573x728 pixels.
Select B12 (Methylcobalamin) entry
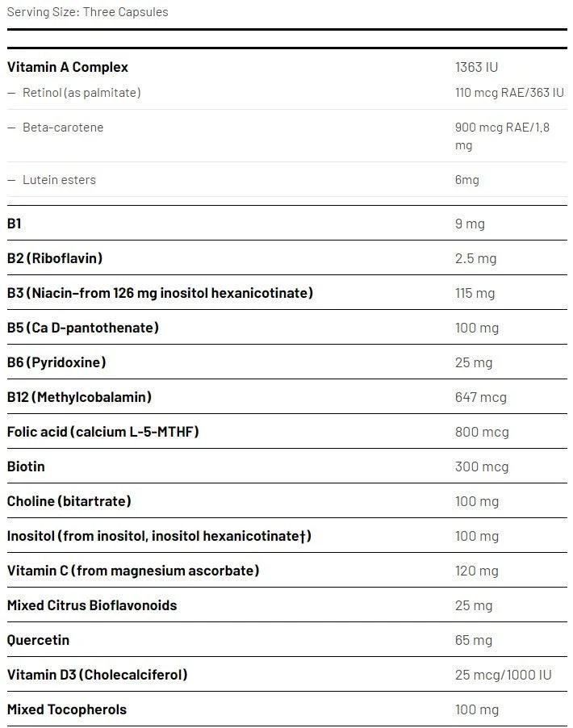click(287, 397)
